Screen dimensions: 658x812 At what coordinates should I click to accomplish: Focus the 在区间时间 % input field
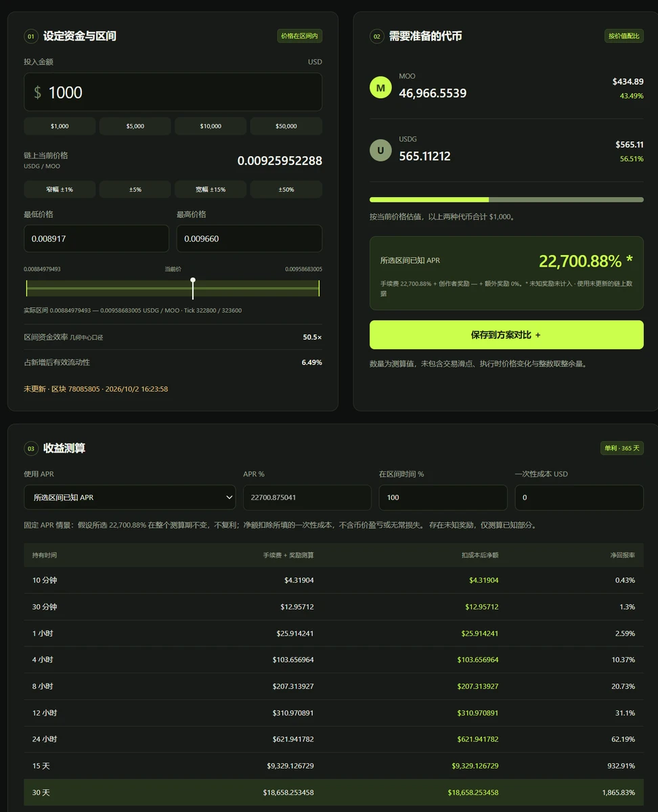(x=443, y=497)
